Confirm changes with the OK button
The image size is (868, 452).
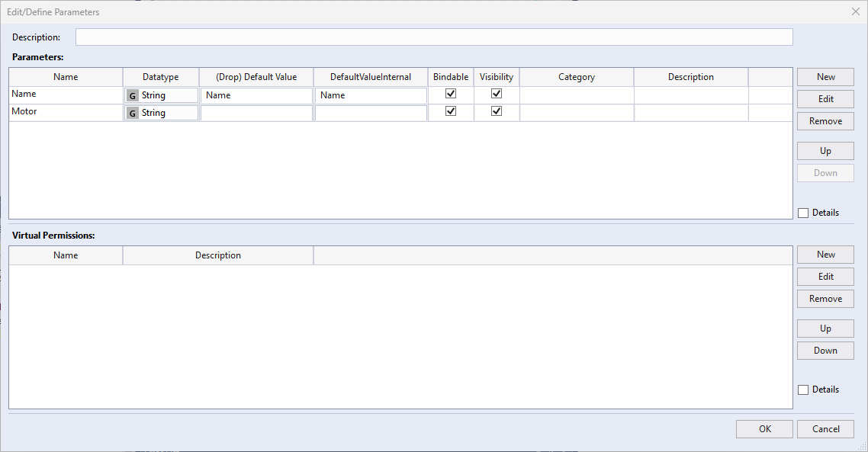point(764,428)
